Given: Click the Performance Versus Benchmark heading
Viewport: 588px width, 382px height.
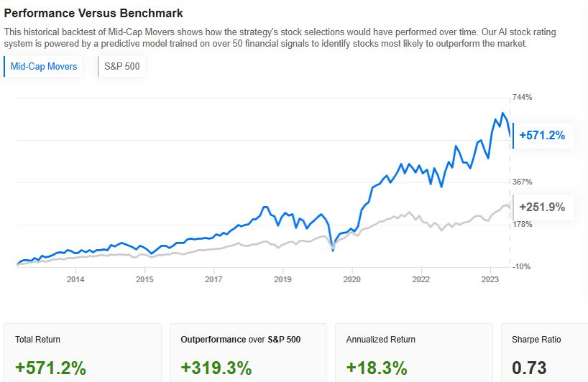Looking at the screenshot, I should pyautogui.click(x=93, y=13).
